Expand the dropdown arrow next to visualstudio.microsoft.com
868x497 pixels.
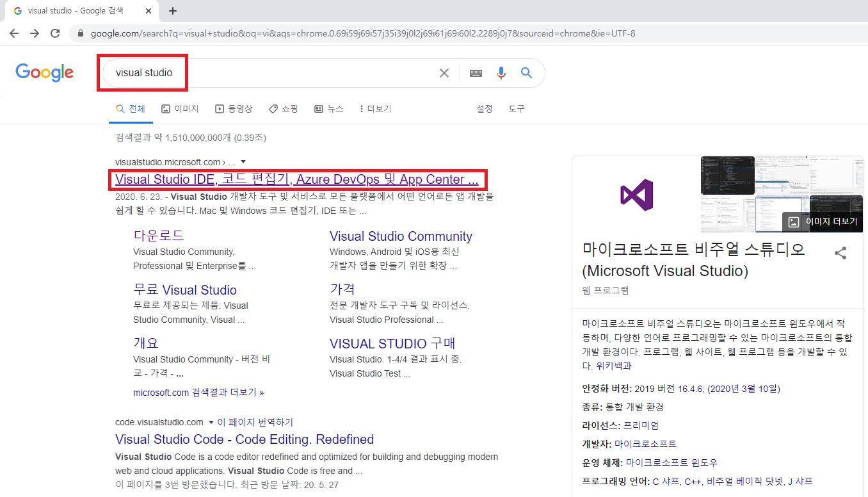pyautogui.click(x=243, y=162)
